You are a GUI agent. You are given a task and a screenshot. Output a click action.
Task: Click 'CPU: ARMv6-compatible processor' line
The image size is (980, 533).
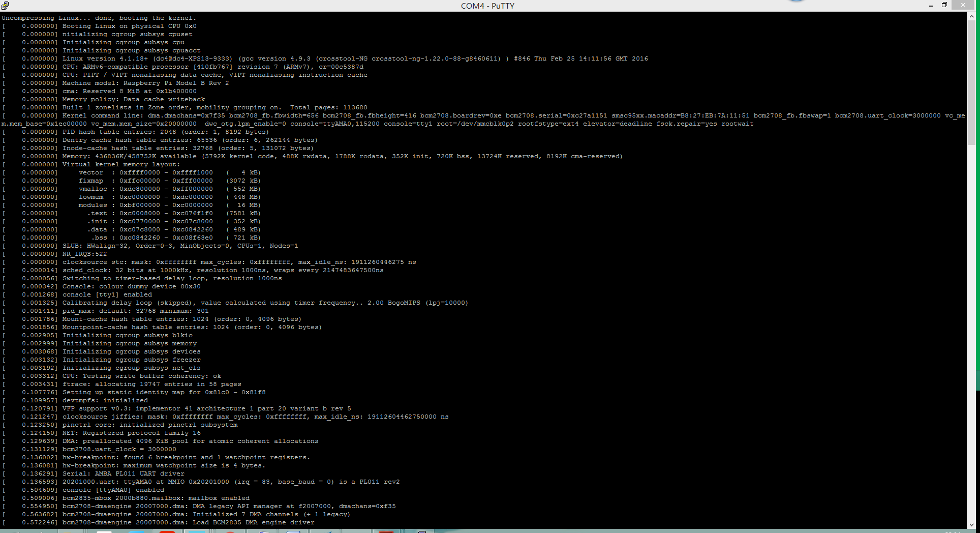(212, 67)
